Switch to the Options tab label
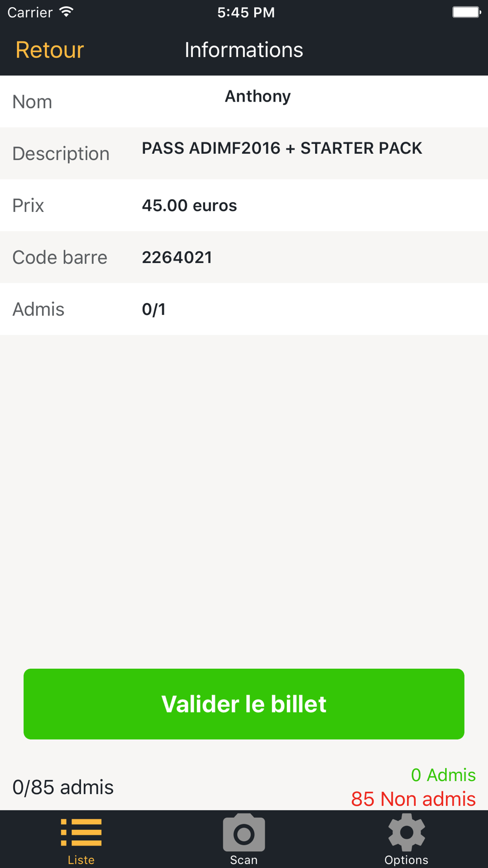This screenshot has height=868, width=488. [x=407, y=860]
